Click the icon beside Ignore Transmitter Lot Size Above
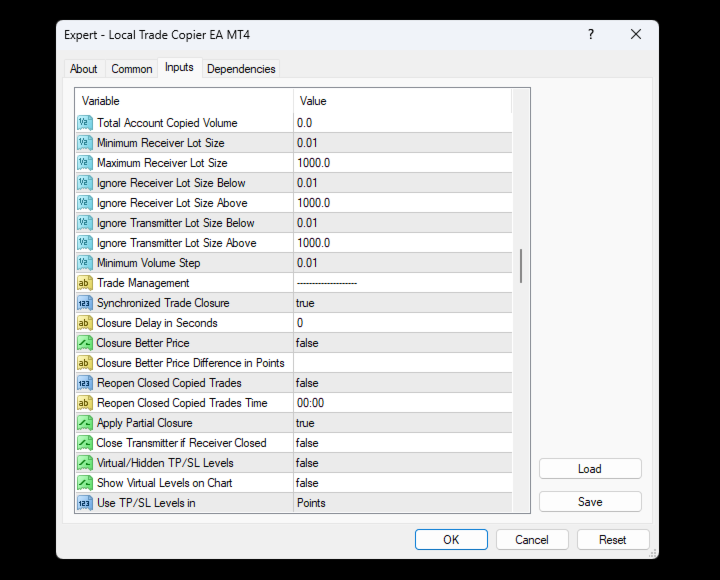 [x=85, y=243]
